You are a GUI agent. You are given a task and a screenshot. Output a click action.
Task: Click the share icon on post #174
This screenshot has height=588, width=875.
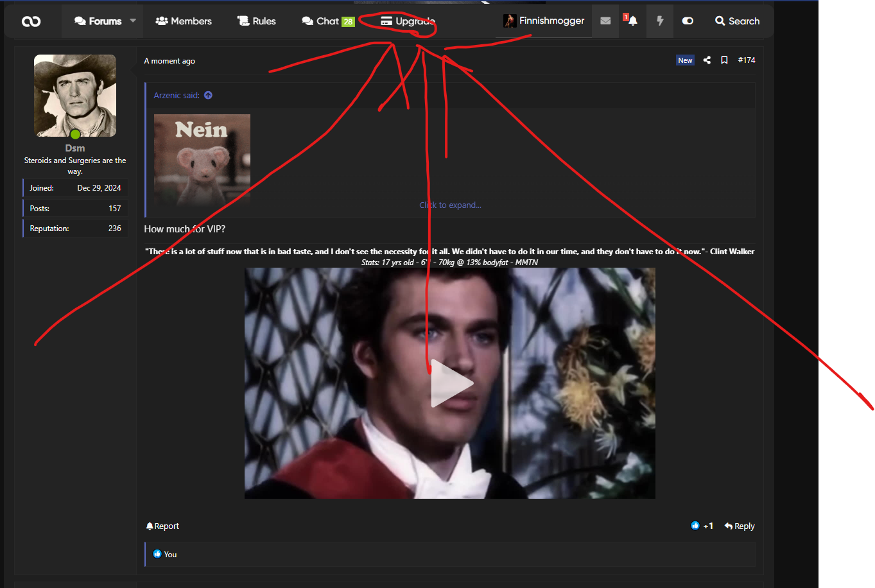click(707, 60)
